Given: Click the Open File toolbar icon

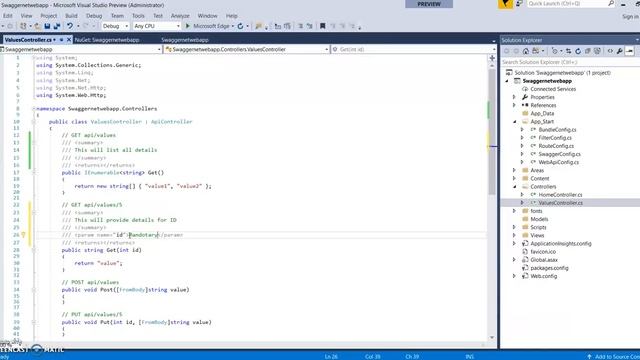Looking at the screenshot, I should tap(37, 26).
